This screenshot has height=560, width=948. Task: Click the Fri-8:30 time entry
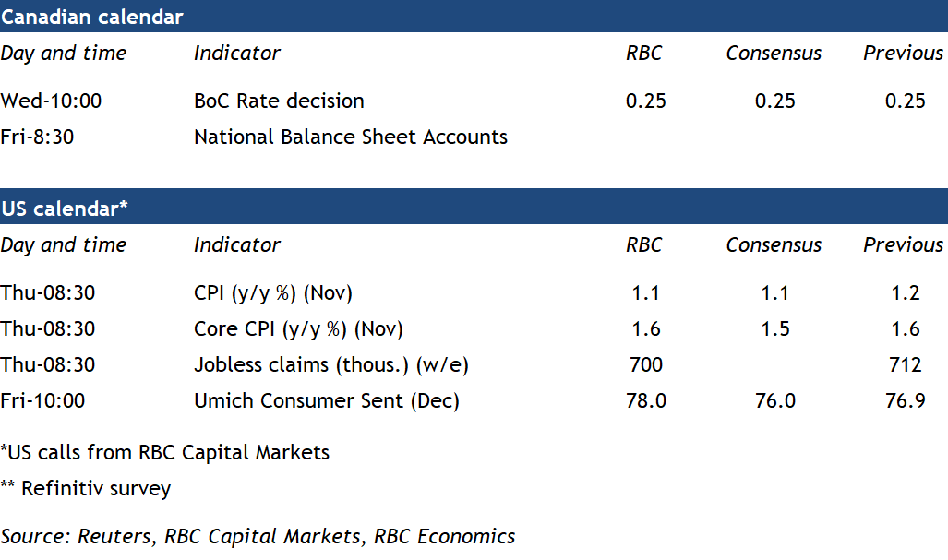(x=38, y=137)
